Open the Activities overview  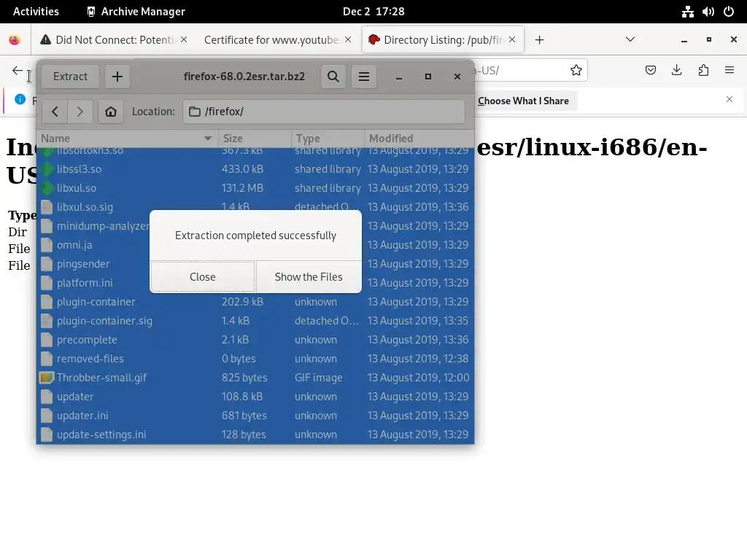click(36, 12)
